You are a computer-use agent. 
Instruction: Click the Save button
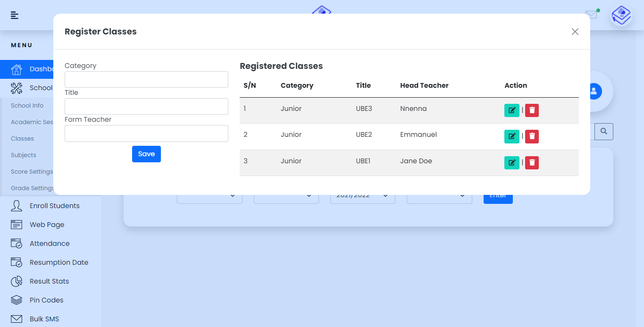(x=146, y=154)
